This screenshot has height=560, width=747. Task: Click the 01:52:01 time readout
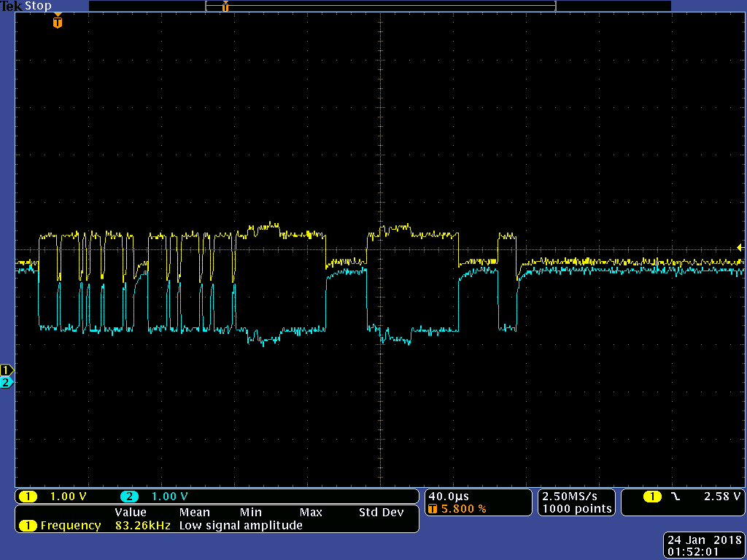pos(693,552)
